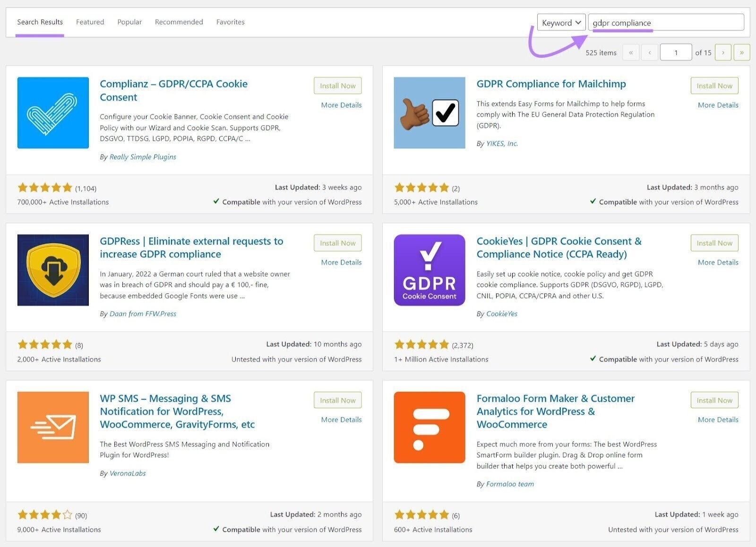Click the GDPR Compliance for Mailchimp thumbs-up icon
This screenshot has width=756, height=547.
[429, 113]
